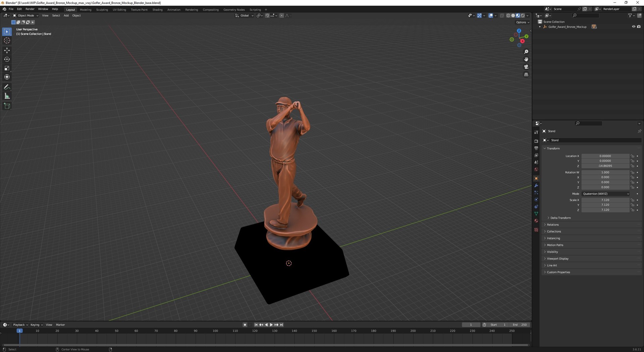
Task: Open the World properties tab
Action: point(536,169)
